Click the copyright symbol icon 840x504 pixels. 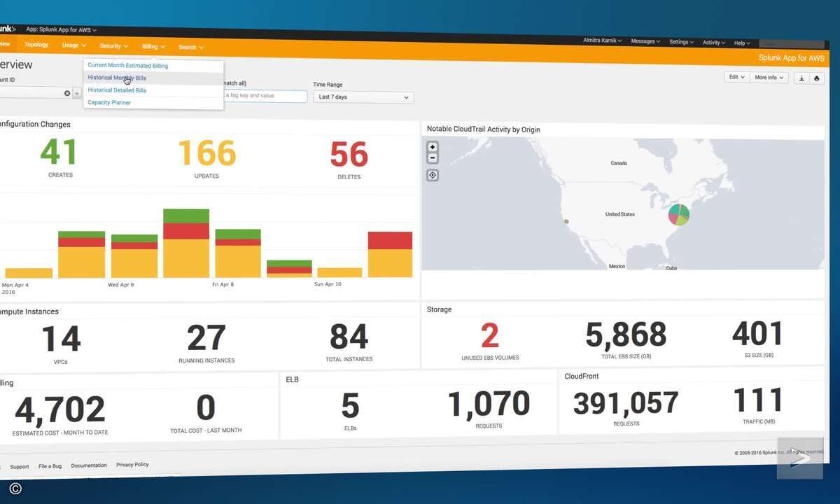pos(15,489)
